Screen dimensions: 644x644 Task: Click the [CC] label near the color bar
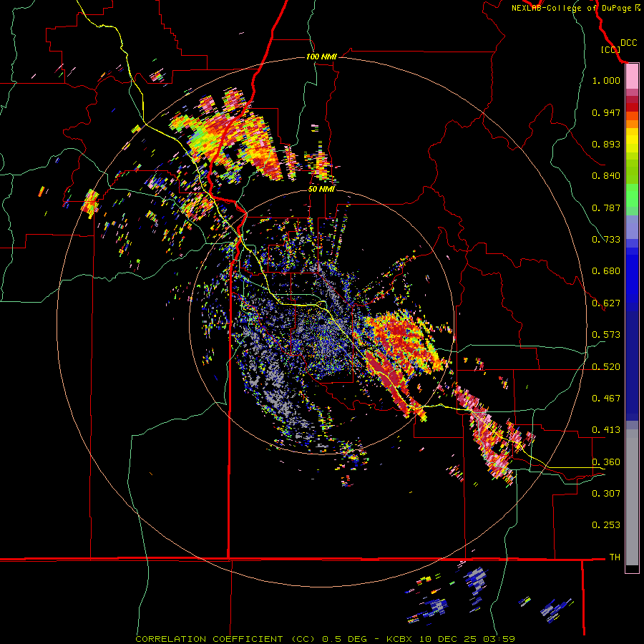point(610,49)
